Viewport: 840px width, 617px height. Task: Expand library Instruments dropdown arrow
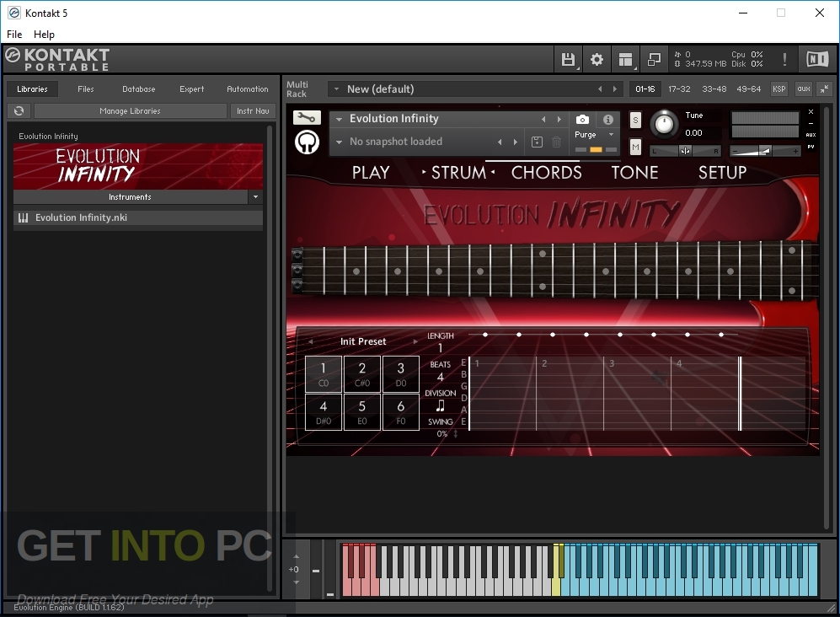pyautogui.click(x=255, y=196)
